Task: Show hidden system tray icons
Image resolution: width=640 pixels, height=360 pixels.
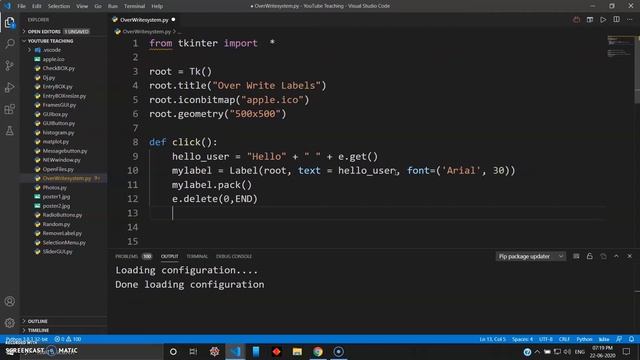Action: (x=537, y=351)
